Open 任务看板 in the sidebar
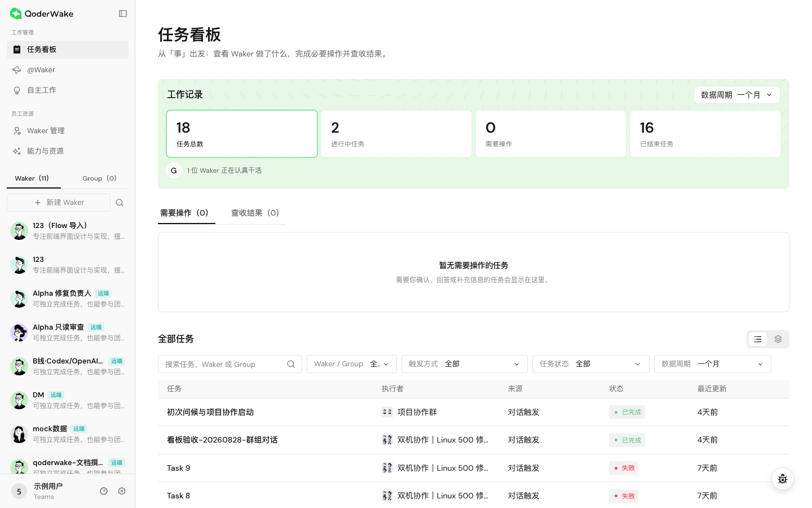The height and width of the screenshot is (508, 812). pos(68,50)
